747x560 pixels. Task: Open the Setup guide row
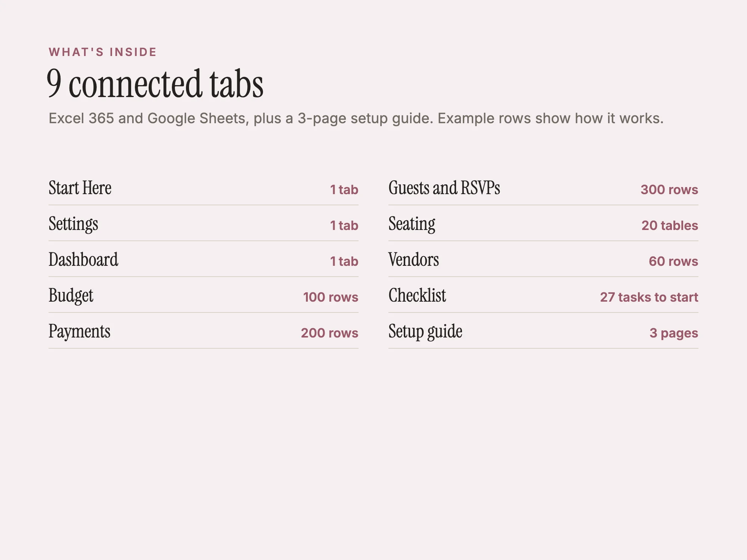[x=543, y=331]
